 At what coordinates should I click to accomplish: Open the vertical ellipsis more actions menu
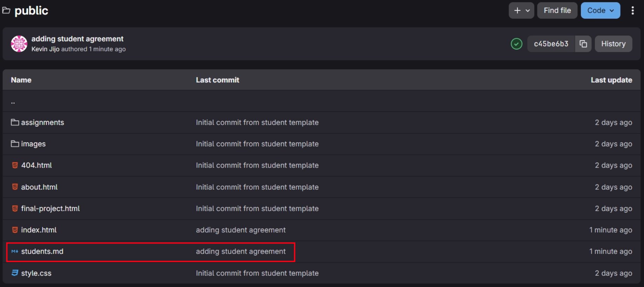click(633, 11)
